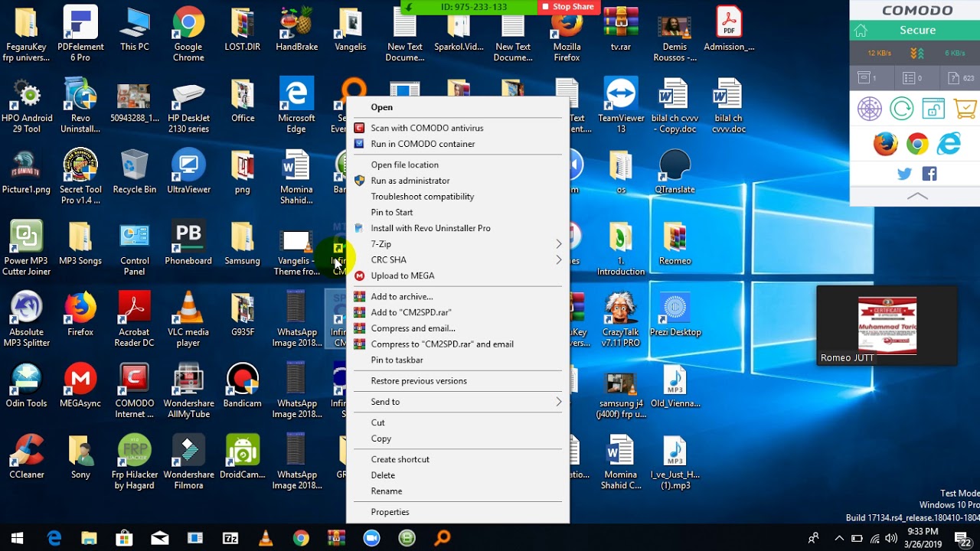Select Open file location in context menu

[x=458, y=165]
